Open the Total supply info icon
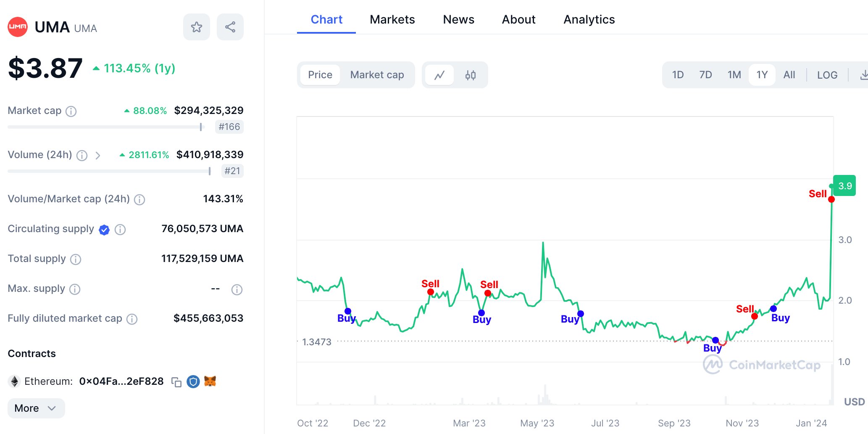868x434 pixels. pos(76,259)
